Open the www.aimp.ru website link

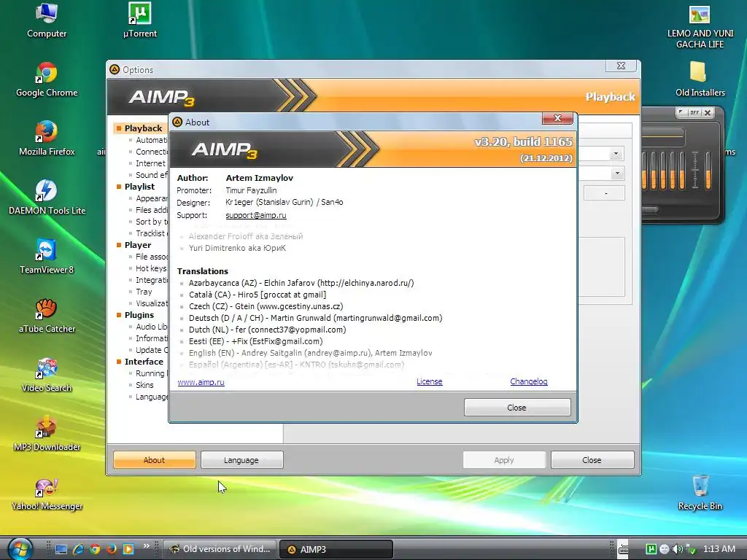tap(201, 382)
